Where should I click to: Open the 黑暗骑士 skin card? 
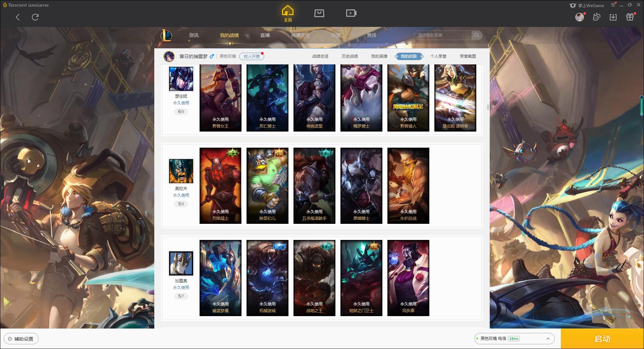361,186
